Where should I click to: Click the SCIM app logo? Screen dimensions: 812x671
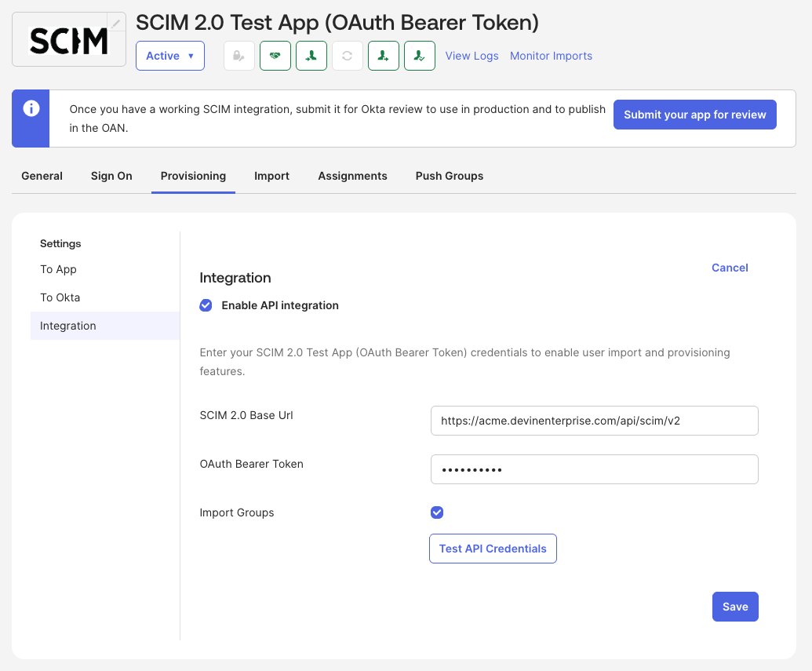pyautogui.click(x=68, y=40)
